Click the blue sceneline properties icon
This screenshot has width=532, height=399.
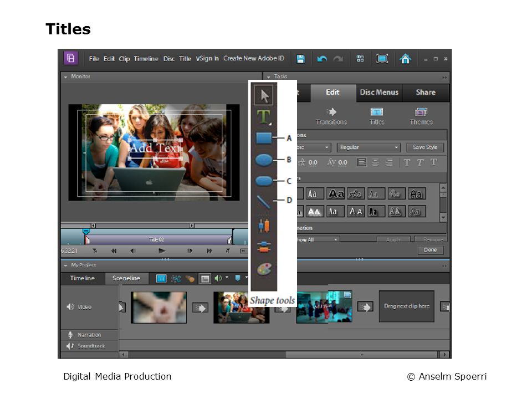[161, 279]
